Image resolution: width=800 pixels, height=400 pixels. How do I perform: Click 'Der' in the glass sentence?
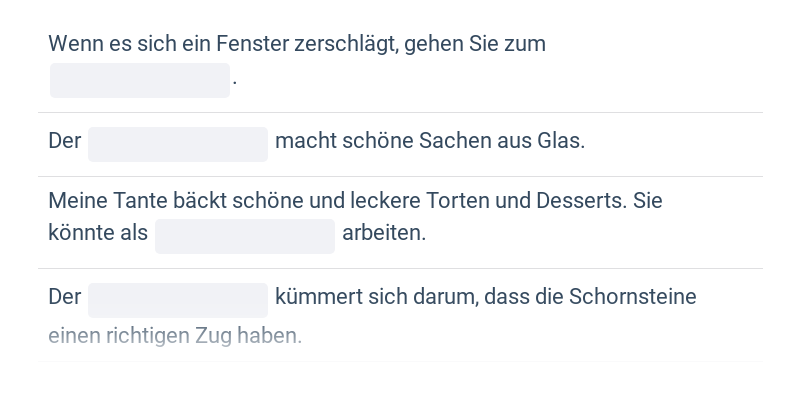click(x=64, y=142)
